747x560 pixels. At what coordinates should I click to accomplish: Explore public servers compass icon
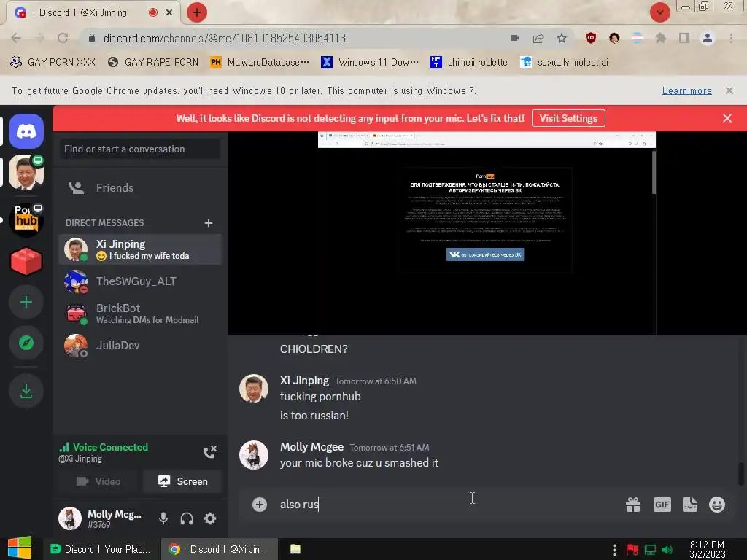[26, 343]
